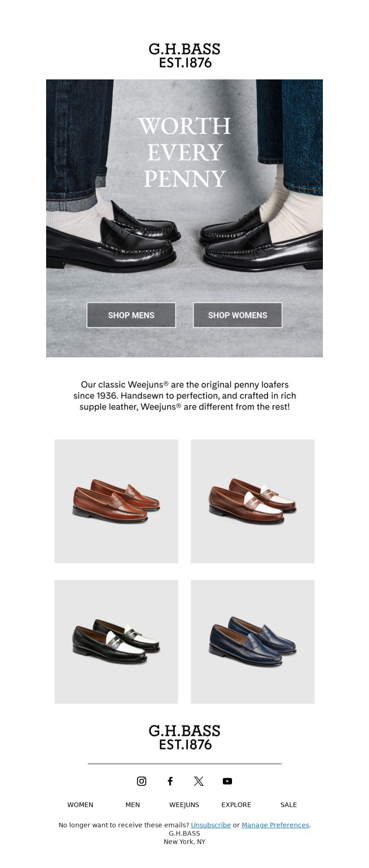Open the YouTube social icon
Screen dimensions: 369x868
tap(227, 781)
